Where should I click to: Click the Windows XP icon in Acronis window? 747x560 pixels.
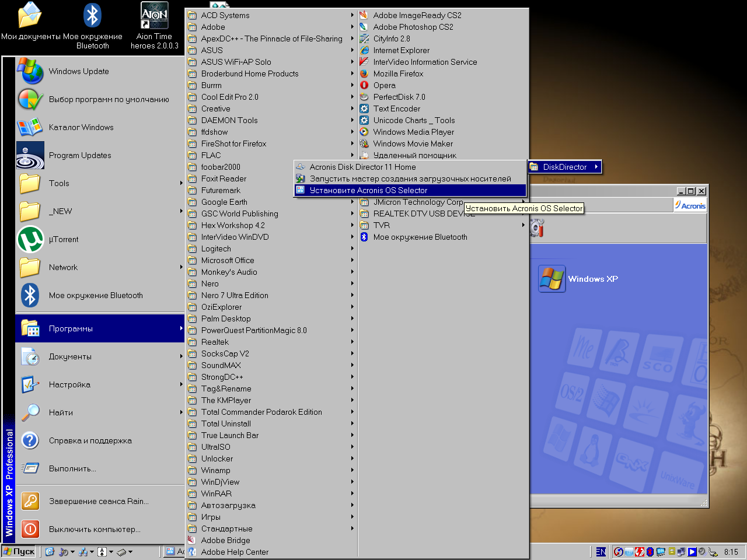click(551, 279)
